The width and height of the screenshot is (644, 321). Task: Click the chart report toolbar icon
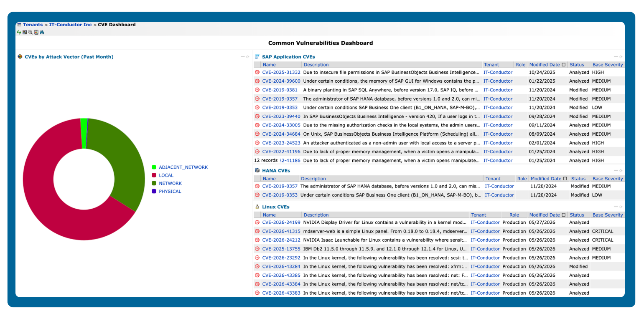tap(36, 32)
